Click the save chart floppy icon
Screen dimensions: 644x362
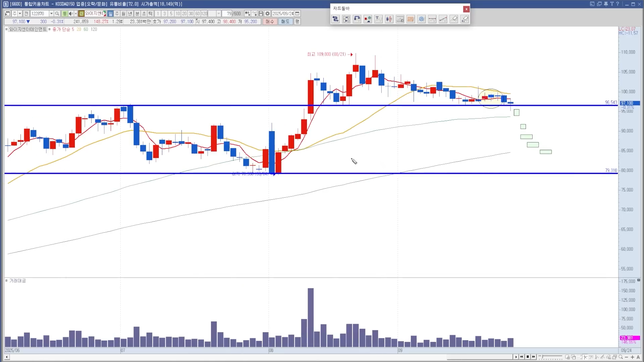coord(261,14)
